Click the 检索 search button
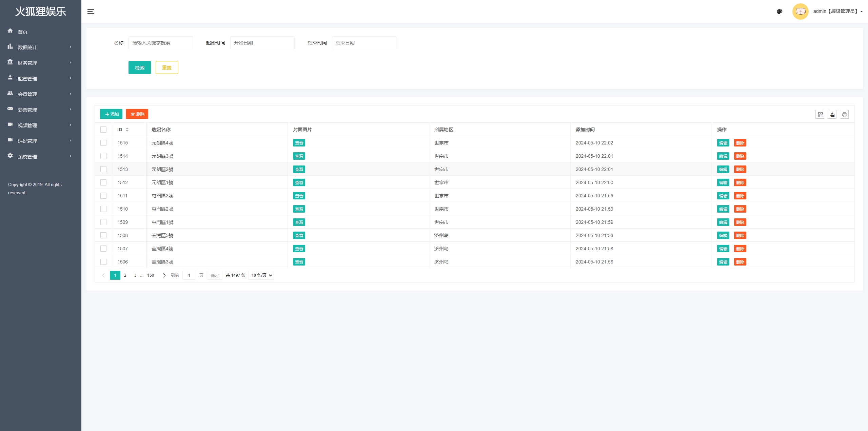868x431 pixels. pyautogui.click(x=139, y=67)
